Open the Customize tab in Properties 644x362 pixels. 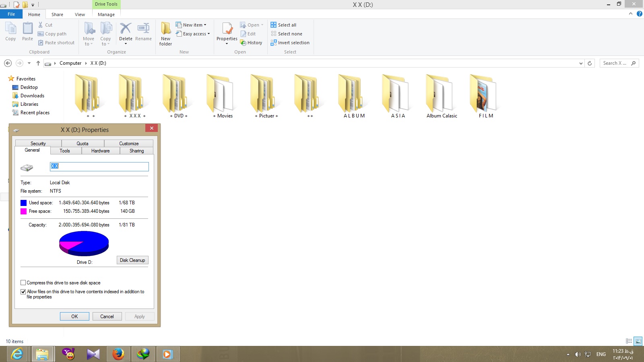coord(129,144)
